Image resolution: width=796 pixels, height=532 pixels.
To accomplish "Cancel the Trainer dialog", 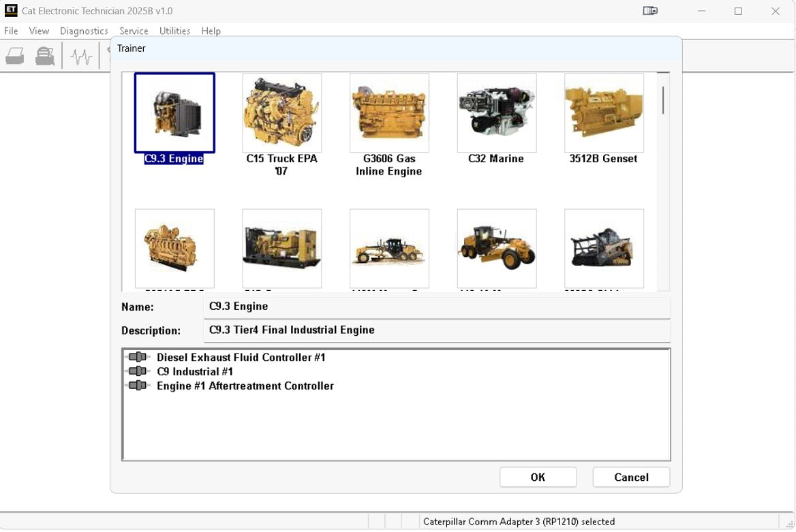I will click(630, 477).
